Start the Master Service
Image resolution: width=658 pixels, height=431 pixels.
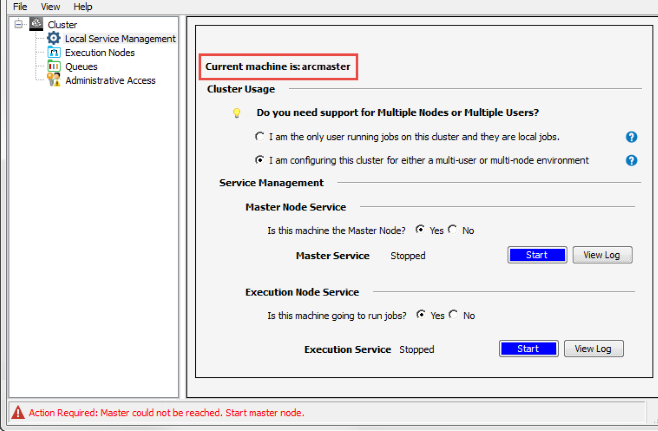coord(537,255)
